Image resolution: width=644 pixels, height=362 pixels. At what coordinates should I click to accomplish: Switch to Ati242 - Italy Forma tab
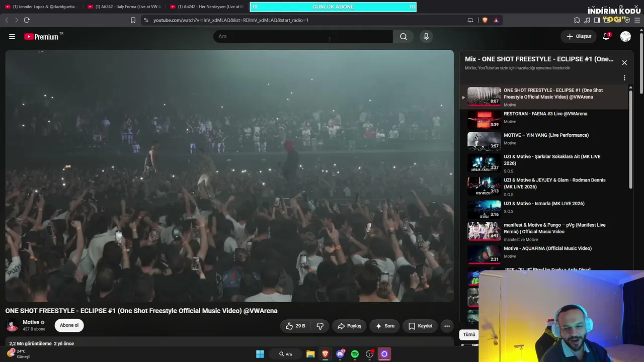[x=125, y=7]
